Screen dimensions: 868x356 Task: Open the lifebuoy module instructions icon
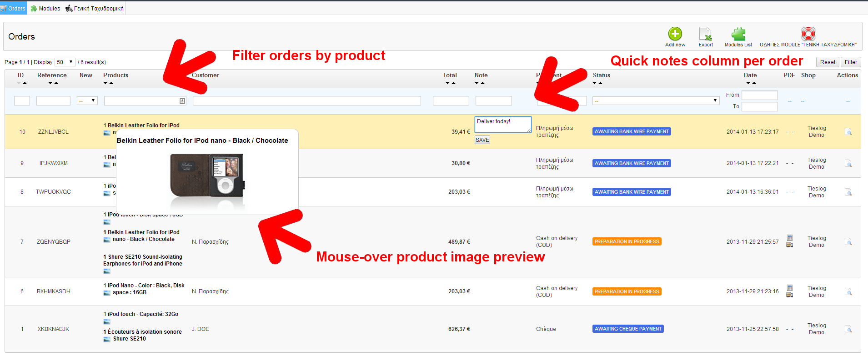(808, 34)
